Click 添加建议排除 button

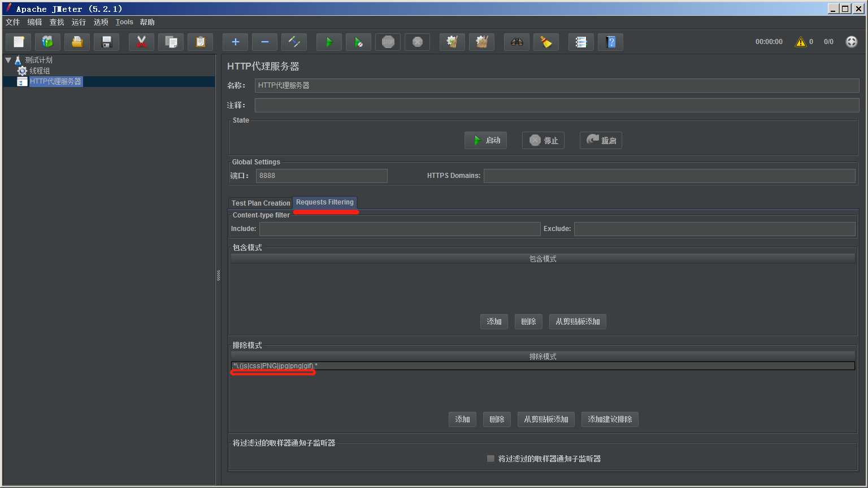click(x=610, y=419)
